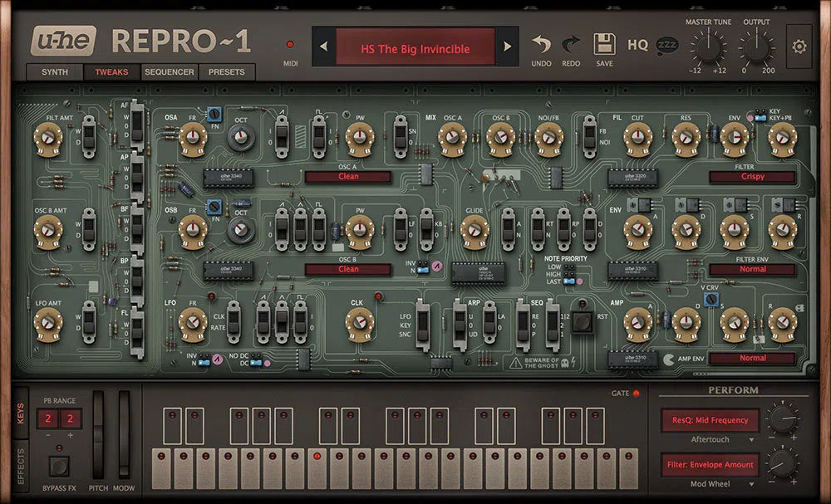
Task: Open settings with the gear icon
Action: [x=799, y=46]
